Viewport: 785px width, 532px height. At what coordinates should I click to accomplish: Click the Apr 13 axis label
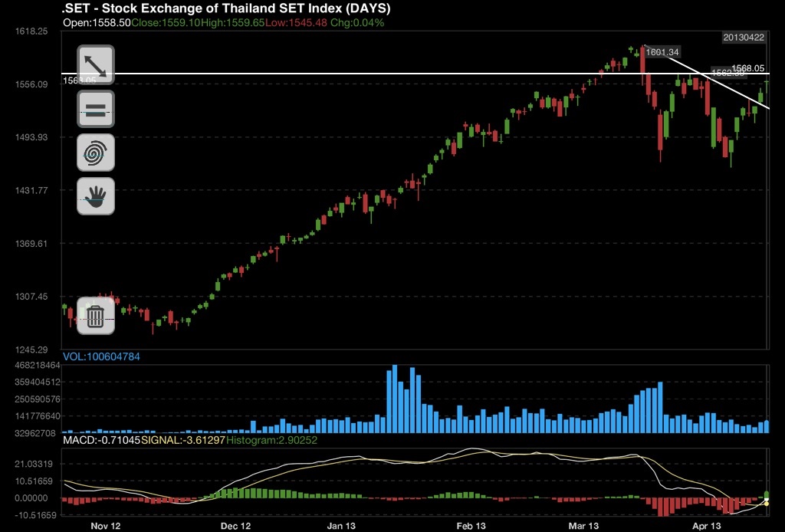pyautogui.click(x=706, y=526)
